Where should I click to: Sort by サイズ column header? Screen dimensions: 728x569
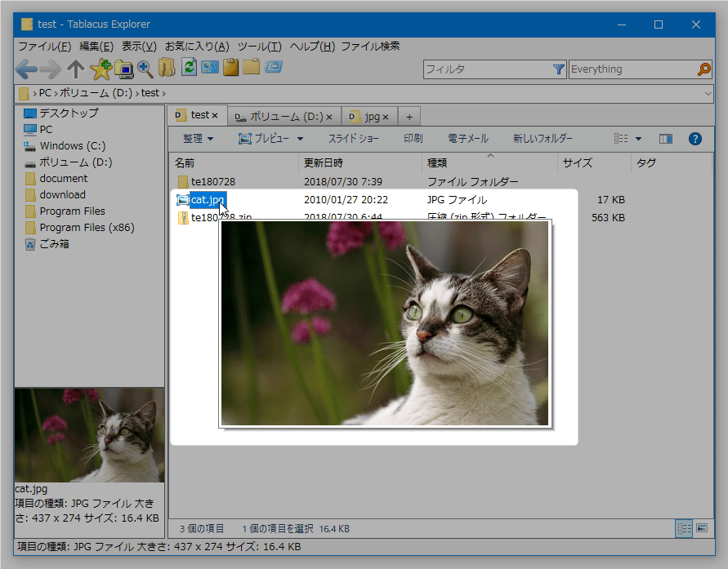tap(594, 163)
